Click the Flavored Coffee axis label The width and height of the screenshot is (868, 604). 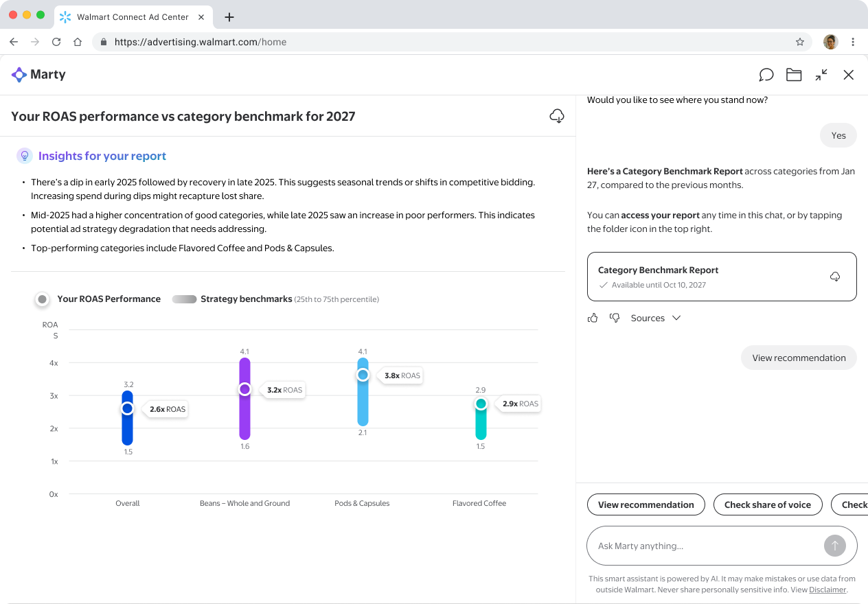pos(479,503)
